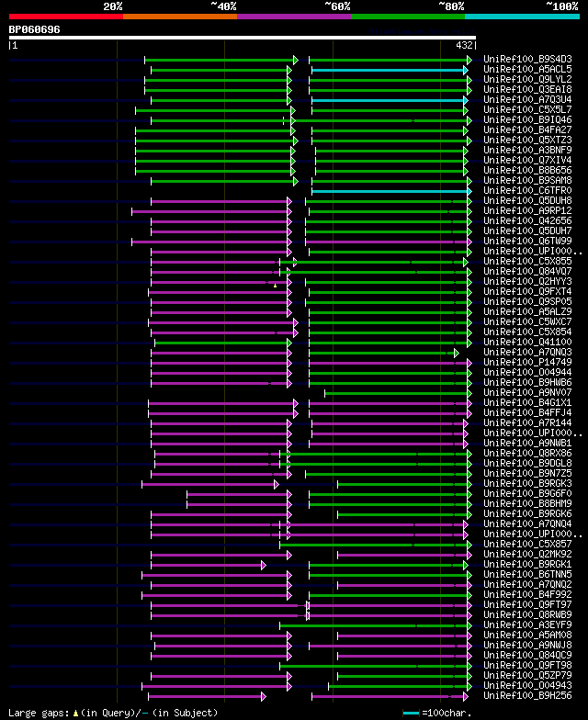Screen dimensions: 588x720
Task: Select UniRef100_B4FA27 label
Action: click(527, 130)
